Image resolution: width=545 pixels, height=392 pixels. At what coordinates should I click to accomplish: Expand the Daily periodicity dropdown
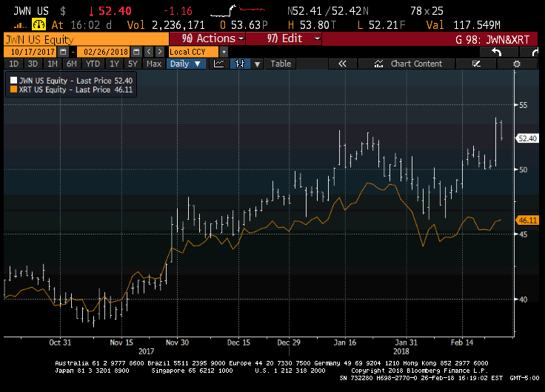(x=187, y=64)
